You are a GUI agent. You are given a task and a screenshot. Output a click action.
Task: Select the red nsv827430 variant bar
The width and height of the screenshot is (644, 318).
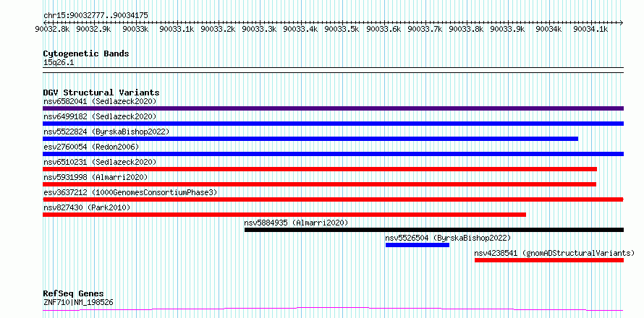pyautogui.click(x=284, y=215)
